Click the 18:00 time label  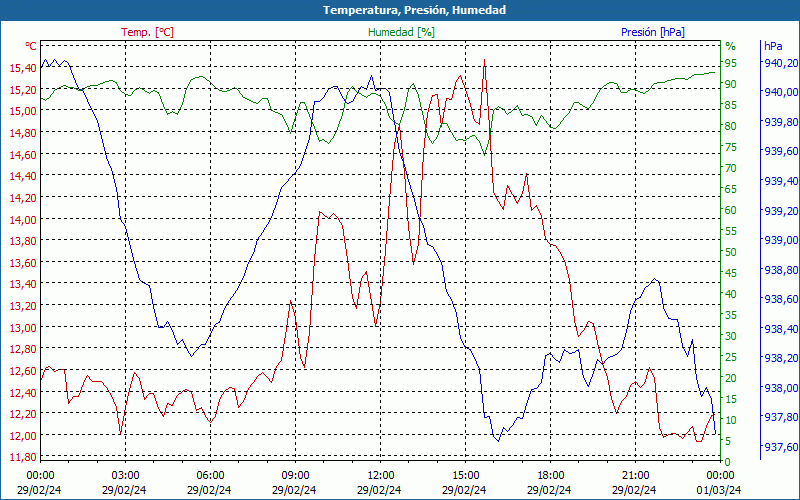551,476
